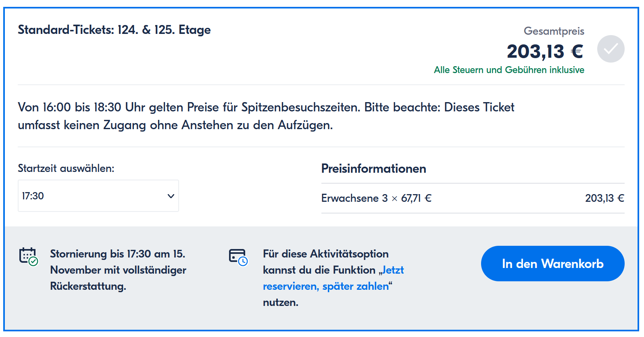Click the calendar cancellation icon
This screenshot has height=337, width=644.
(28, 256)
